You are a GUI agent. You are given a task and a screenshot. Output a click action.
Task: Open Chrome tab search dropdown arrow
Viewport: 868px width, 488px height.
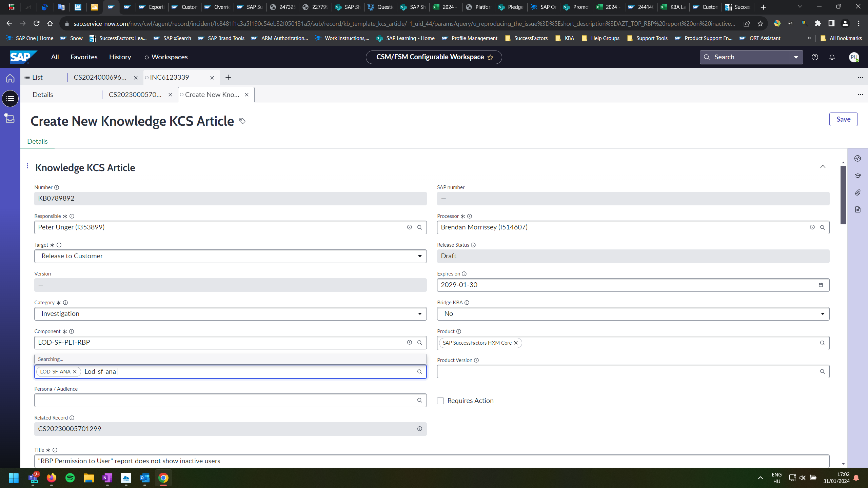800,7
